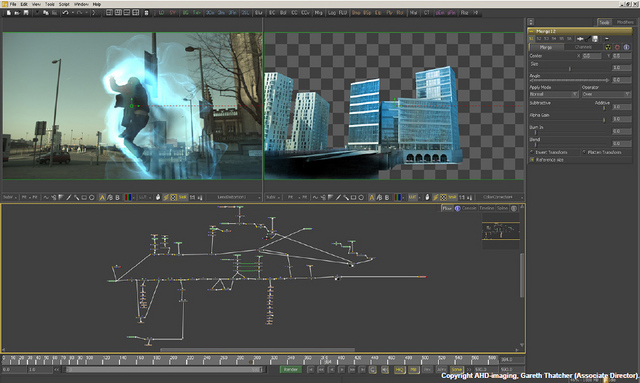Click the Undo arrow icon

tap(65, 13)
